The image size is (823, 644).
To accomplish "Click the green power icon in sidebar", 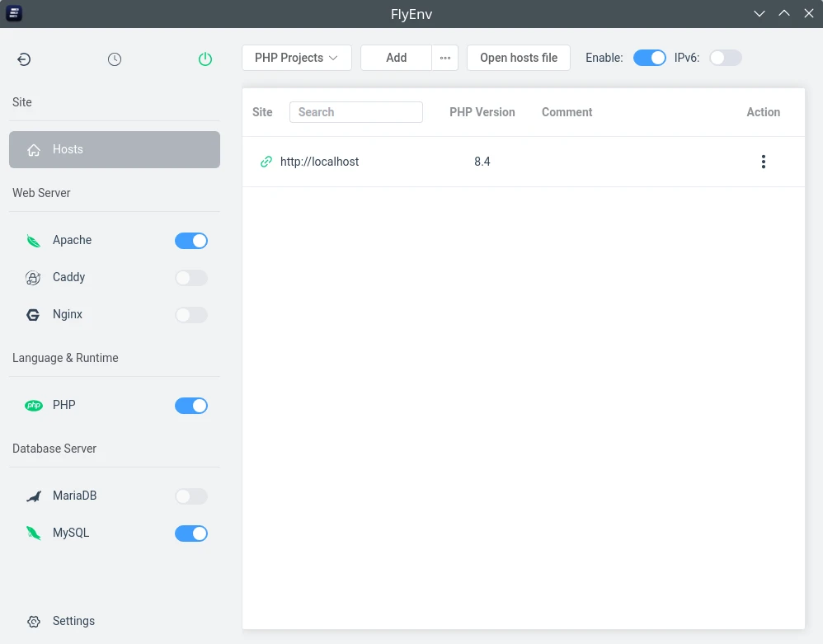I will click(x=205, y=59).
